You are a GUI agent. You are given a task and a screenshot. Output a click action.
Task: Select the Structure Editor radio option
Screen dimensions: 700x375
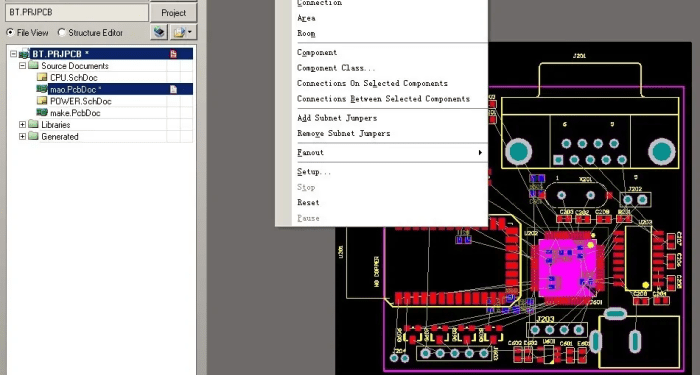tap(62, 33)
